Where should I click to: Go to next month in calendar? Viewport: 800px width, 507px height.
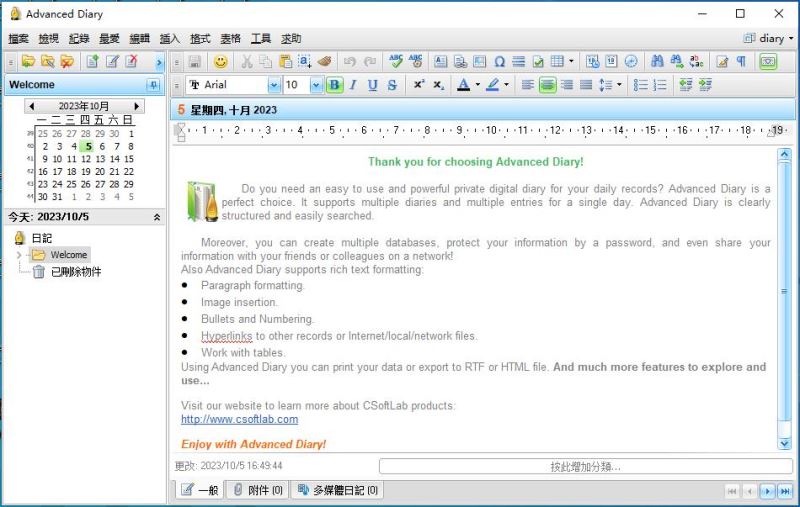(137, 106)
